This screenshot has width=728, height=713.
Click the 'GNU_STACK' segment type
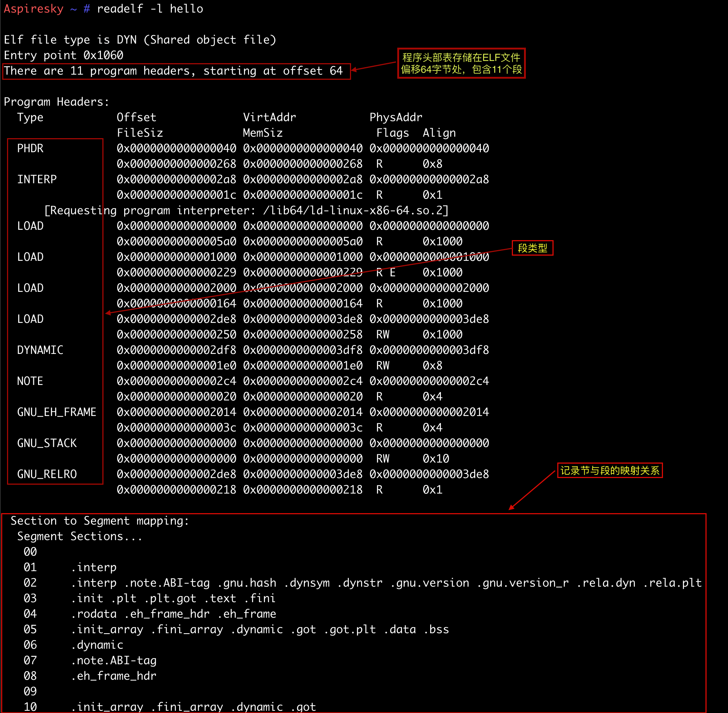tap(47, 443)
